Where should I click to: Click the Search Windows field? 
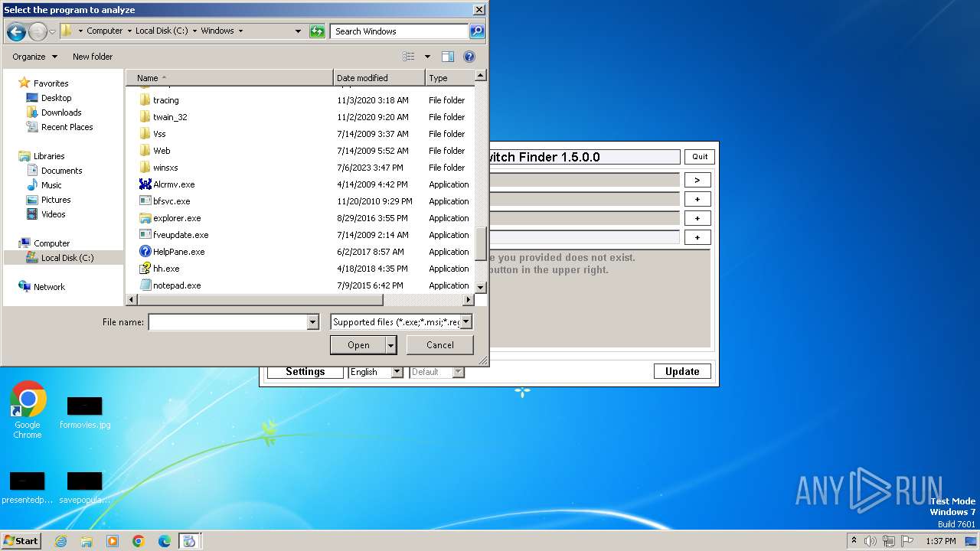400,31
